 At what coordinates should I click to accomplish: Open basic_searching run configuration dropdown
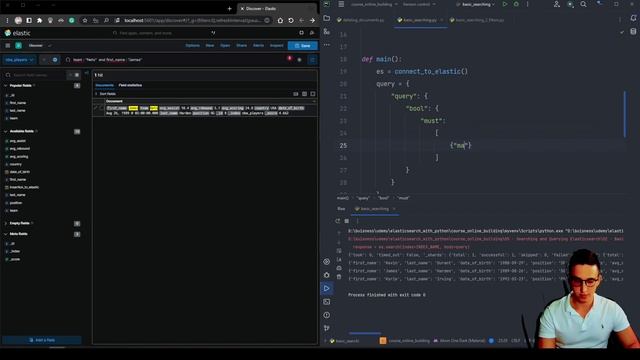[476, 4]
